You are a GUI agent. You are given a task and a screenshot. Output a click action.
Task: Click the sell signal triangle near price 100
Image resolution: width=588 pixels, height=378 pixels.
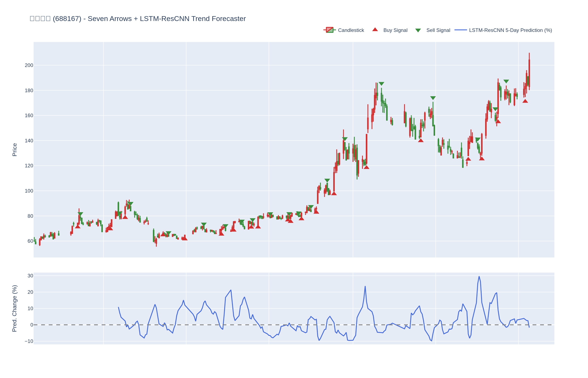point(327,180)
